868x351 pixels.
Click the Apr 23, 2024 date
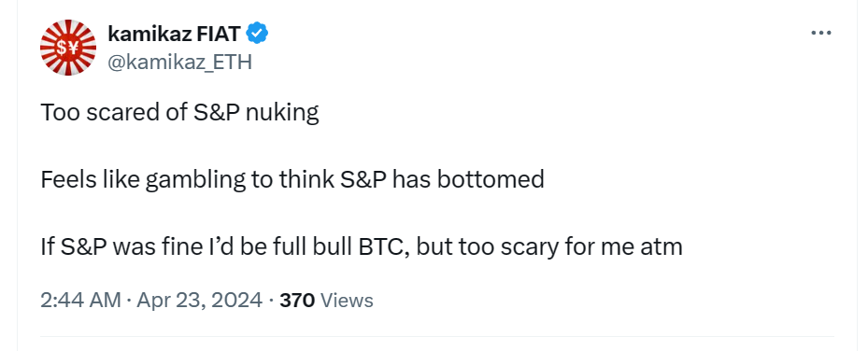[199, 301]
